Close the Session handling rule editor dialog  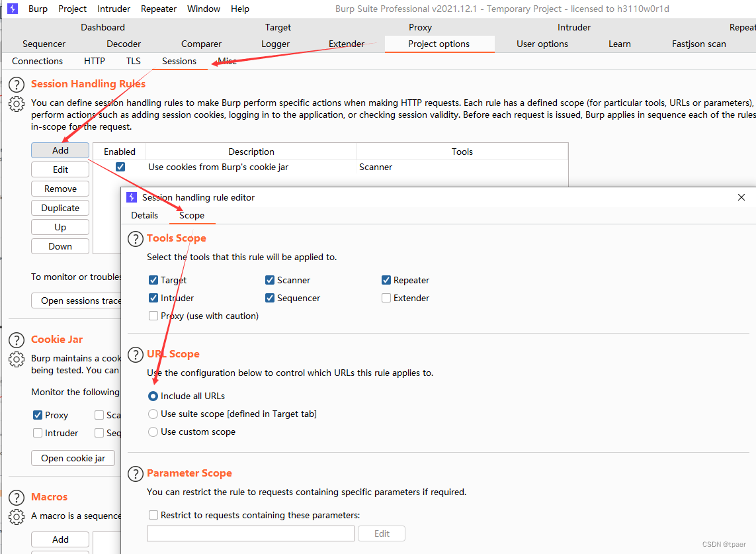tap(741, 197)
